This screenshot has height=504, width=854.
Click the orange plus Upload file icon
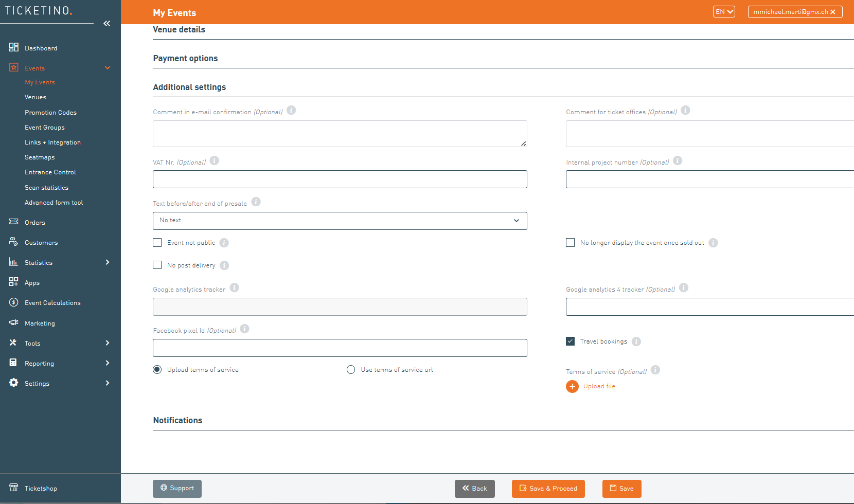(572, 386)
